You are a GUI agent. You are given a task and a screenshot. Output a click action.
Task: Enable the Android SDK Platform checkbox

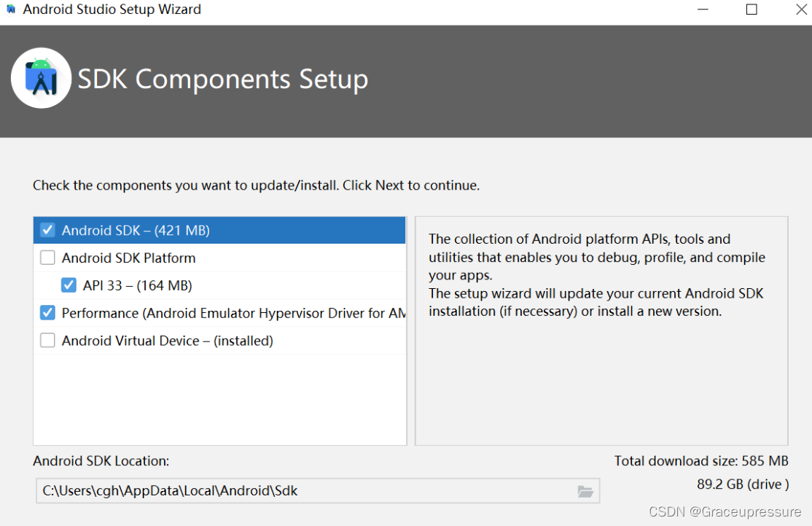click(47, 258)
